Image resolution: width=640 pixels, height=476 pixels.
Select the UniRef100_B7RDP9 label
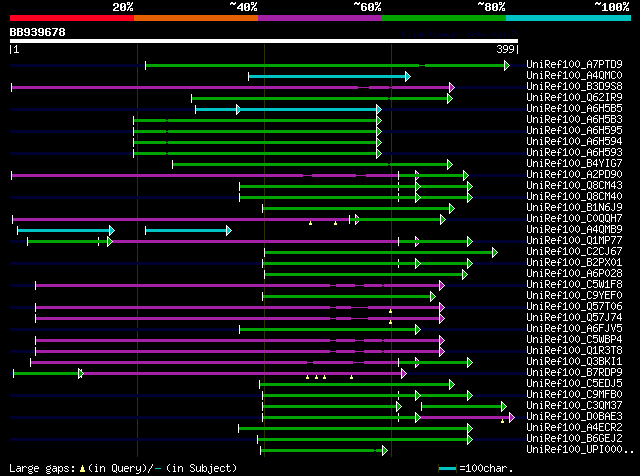click(x=574, y=373)
